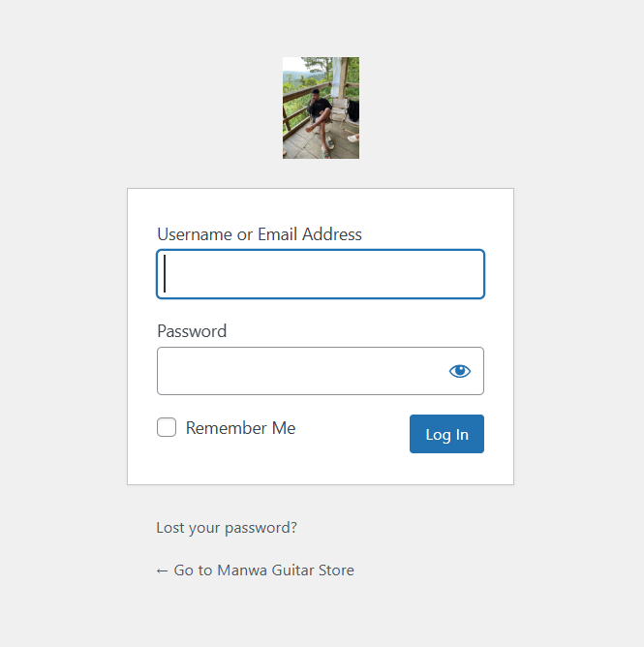
Task: Toggle password visibility in the Password field
Action: tap(460, 371)
